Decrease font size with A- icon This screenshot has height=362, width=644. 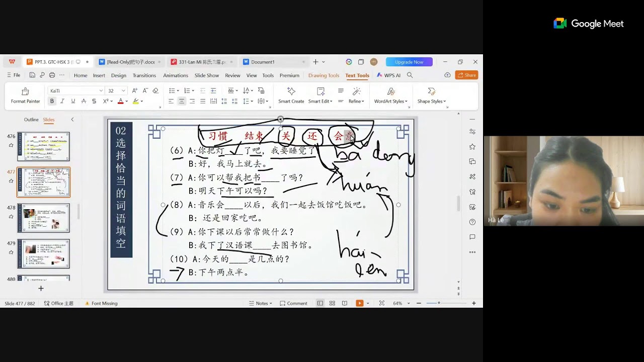tap(145, 90)
